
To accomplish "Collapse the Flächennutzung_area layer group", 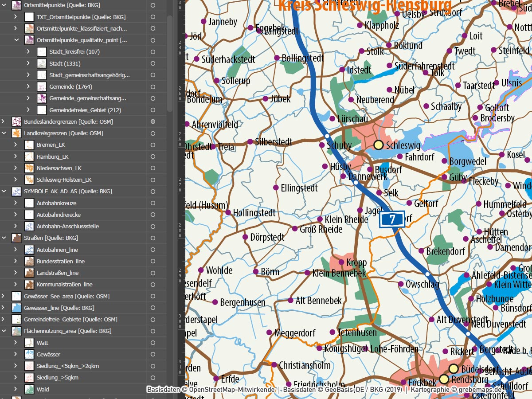I will pos(4,331).
